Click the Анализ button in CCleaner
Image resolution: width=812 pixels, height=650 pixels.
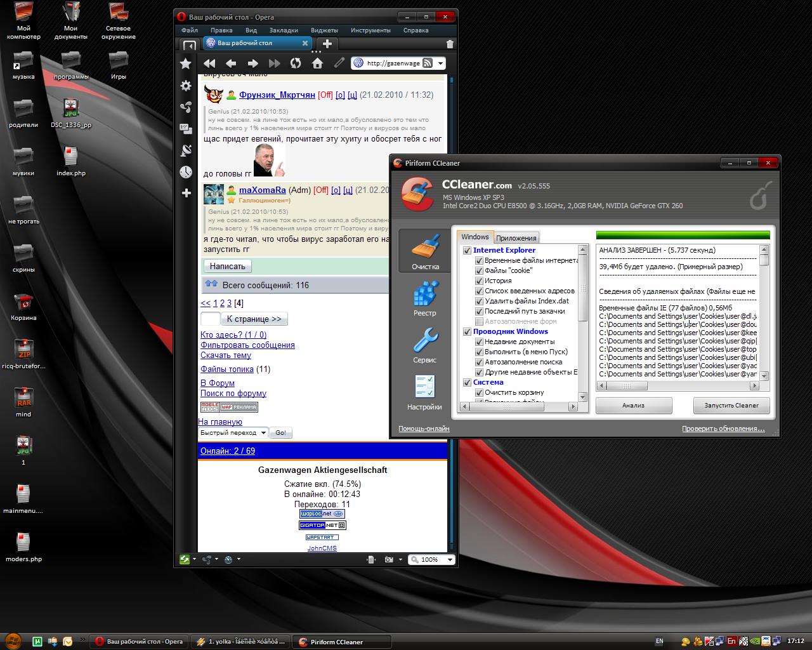(634, 405)
